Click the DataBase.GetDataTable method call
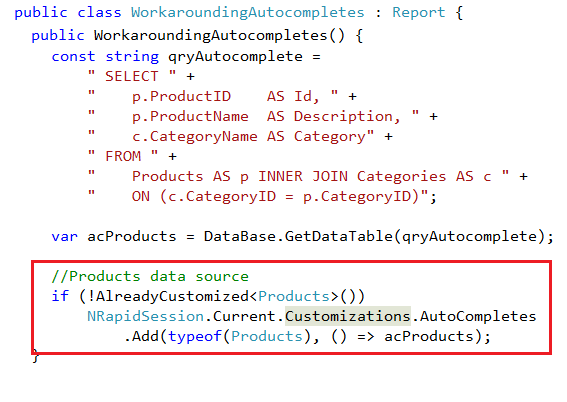567x402 pixels. pyautogui.click(x=298, y=236)
